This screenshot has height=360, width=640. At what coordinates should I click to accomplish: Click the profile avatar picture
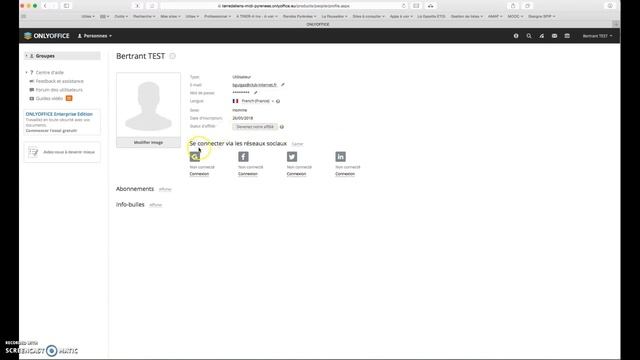coord(149,105)
